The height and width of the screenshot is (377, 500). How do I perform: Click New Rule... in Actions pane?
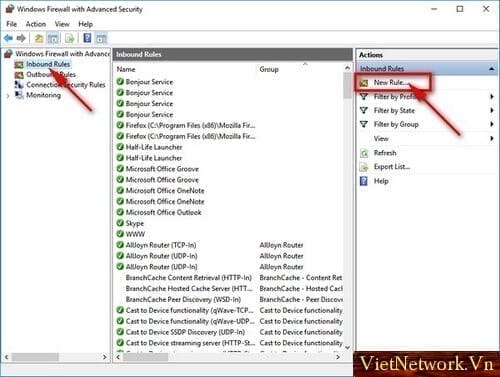pos(390,82)
